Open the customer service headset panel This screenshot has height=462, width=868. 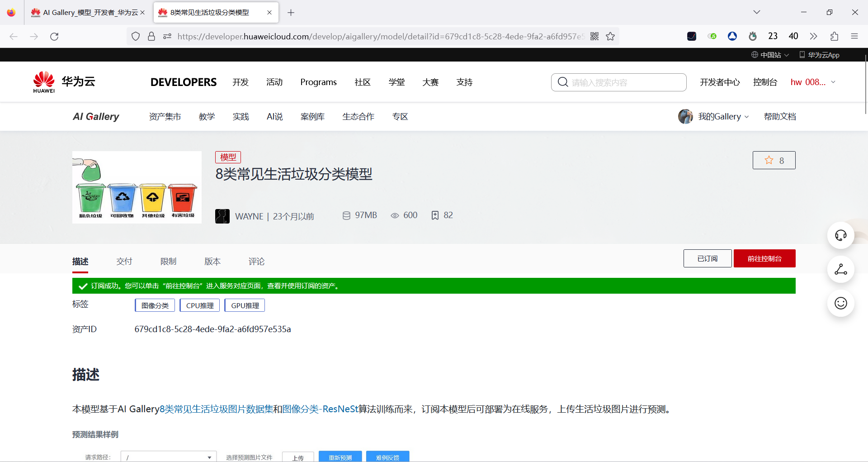[x=841, y=235]
